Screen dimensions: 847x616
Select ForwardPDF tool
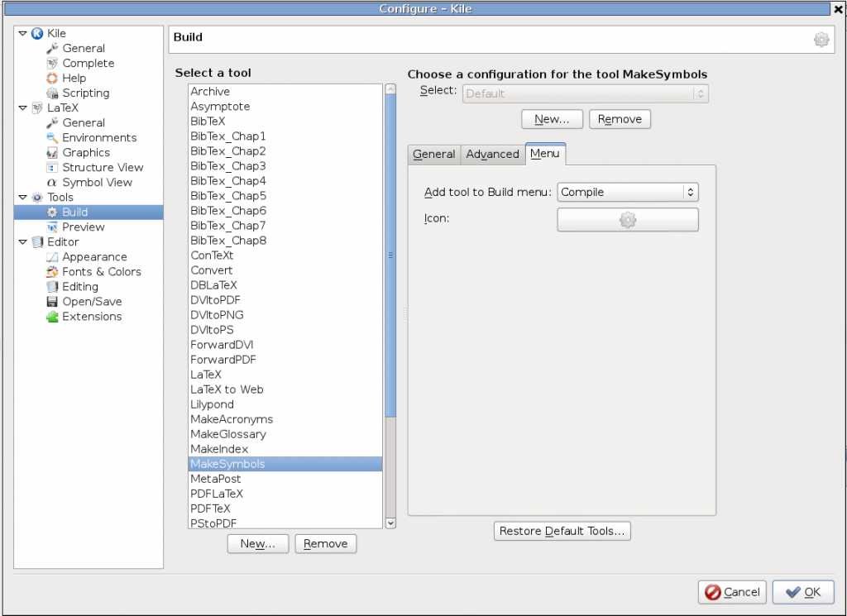(285, 360)
